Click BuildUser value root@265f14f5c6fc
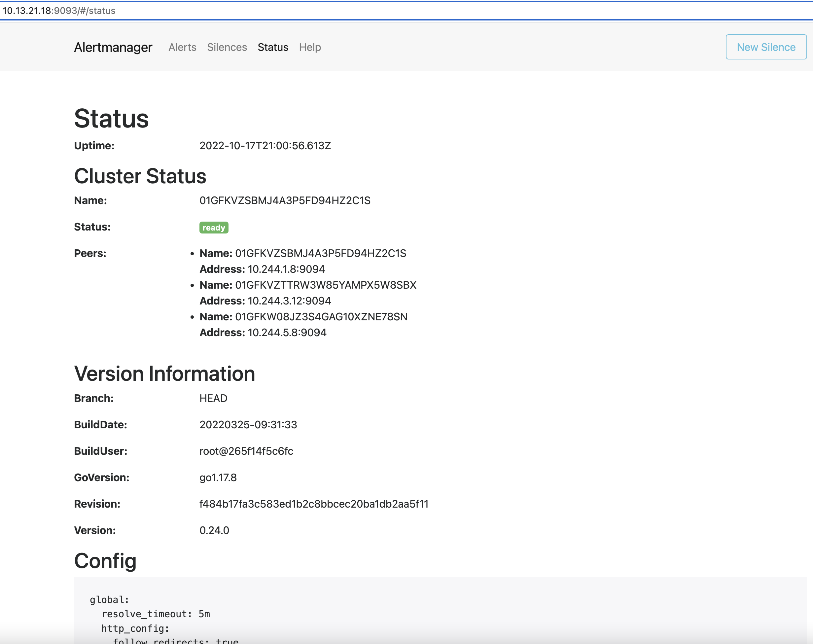The image size is (813, 644). coord(246,451)
